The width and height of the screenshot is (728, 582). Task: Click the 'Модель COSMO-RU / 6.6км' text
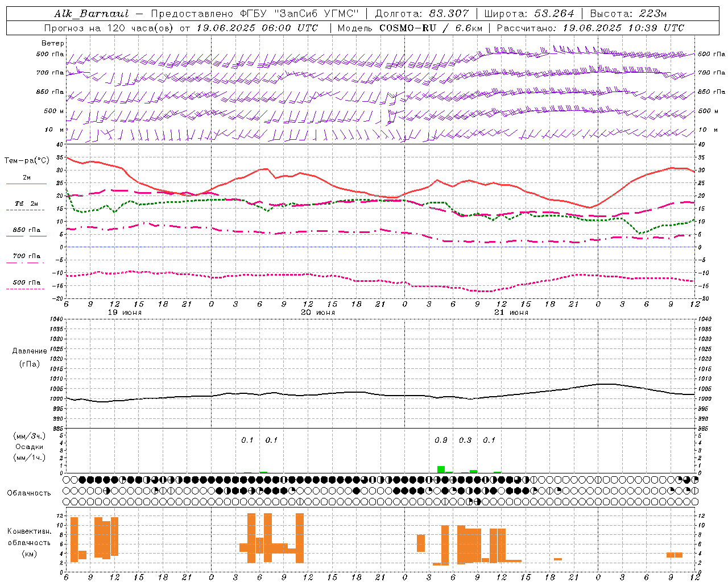click(410, 28)
